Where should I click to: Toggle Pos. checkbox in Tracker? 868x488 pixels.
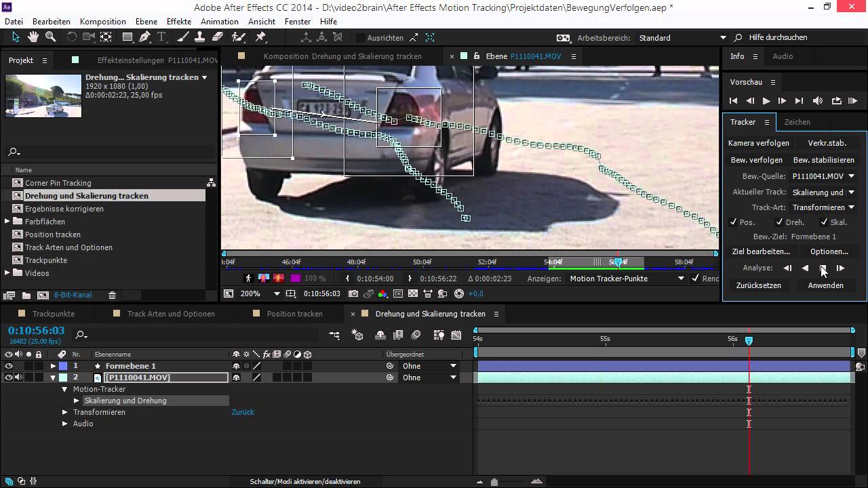coord(733,222)
